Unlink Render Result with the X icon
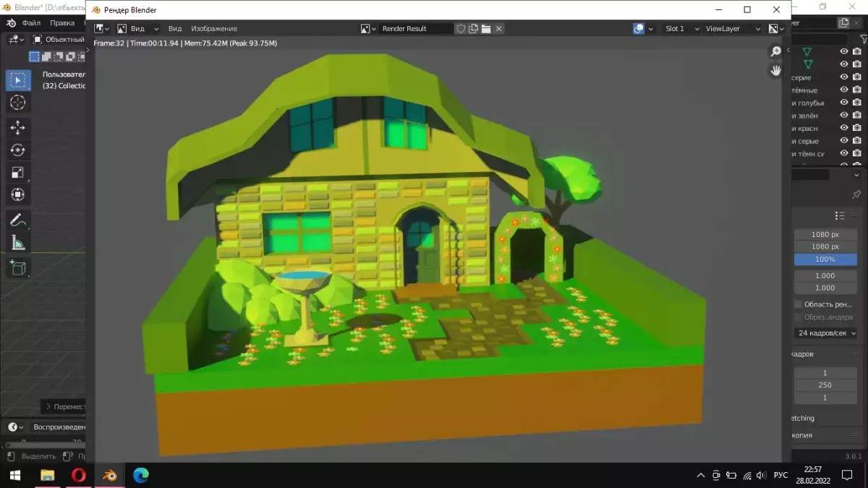 coord(499,29)
